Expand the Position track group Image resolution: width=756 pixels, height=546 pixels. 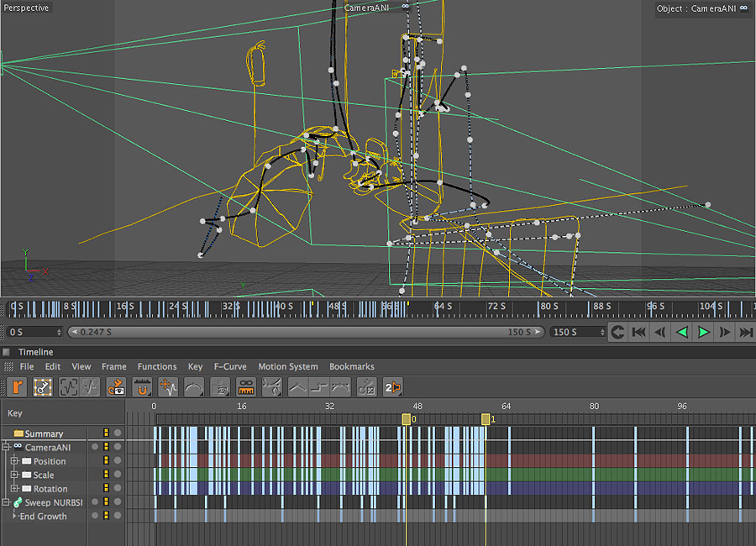tap(14, 461)
